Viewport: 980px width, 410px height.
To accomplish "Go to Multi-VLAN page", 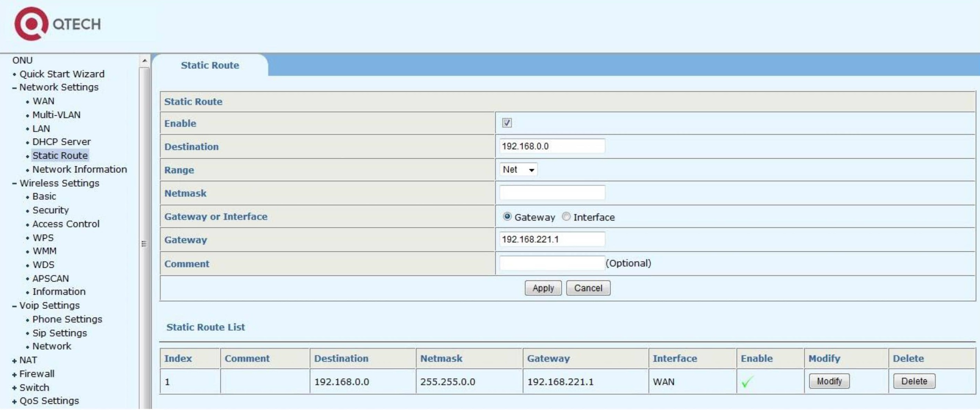I will 56,115.
